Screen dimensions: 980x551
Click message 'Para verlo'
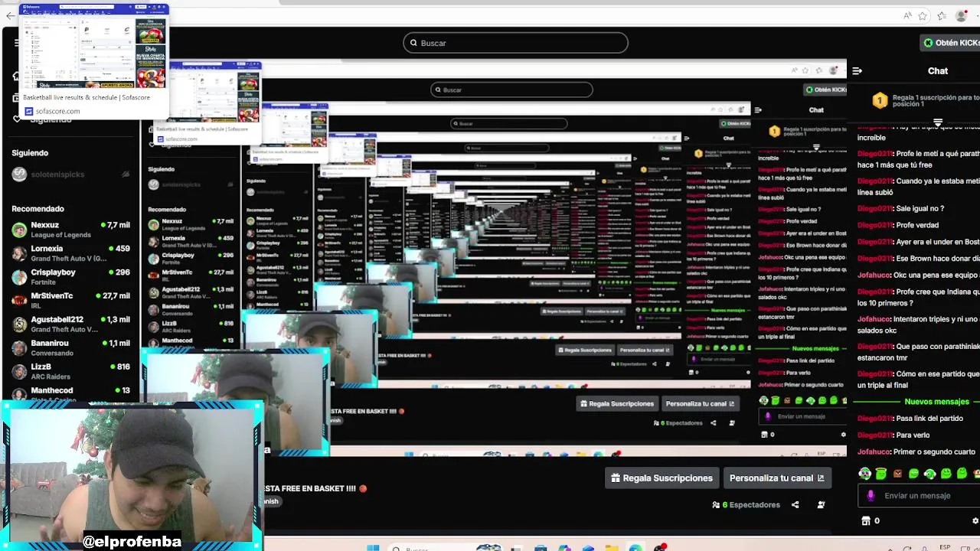(x=913, y=435)
